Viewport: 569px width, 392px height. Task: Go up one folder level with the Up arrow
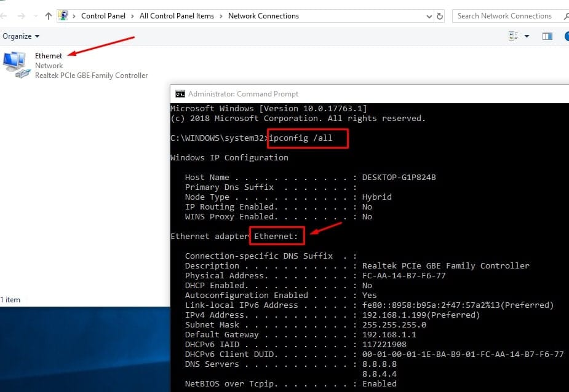pos(49,16)
